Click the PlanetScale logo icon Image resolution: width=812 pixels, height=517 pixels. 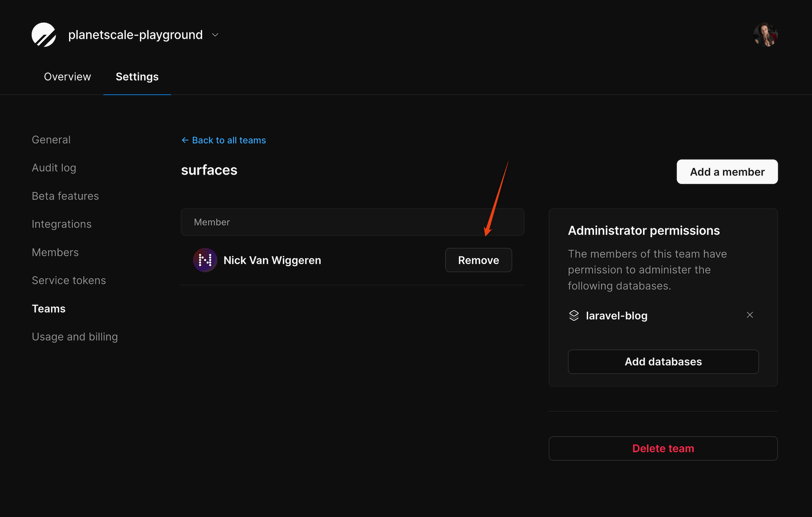coord(43,34)
